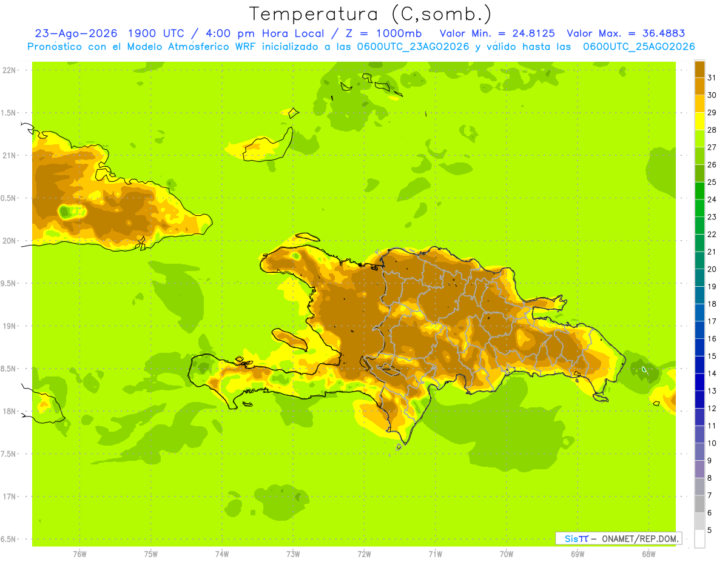Viewport: 728px width, 562px height.
Task: Click the '5' value on the color scale
Action: (710, 530)
